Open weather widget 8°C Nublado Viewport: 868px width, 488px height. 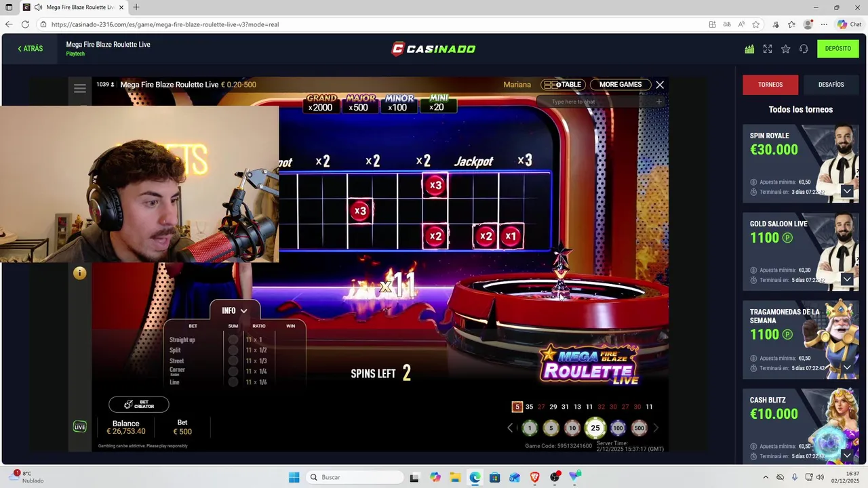click(x=27, y=477)
